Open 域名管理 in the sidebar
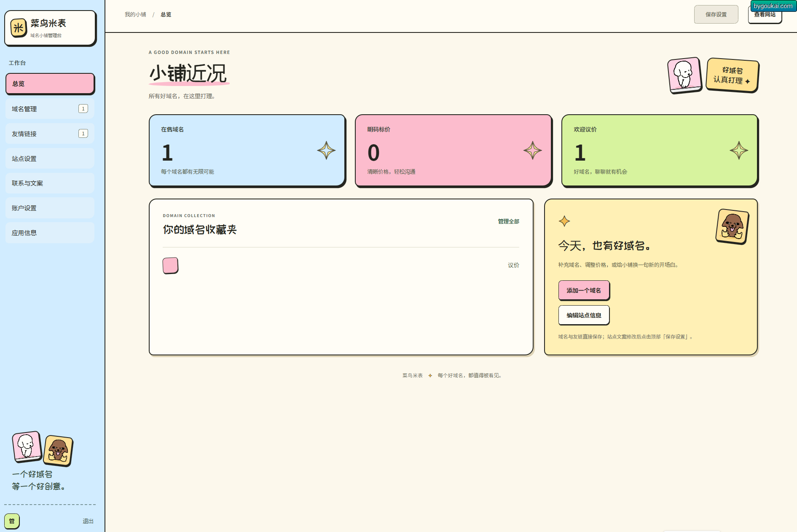 click(50, 109)
